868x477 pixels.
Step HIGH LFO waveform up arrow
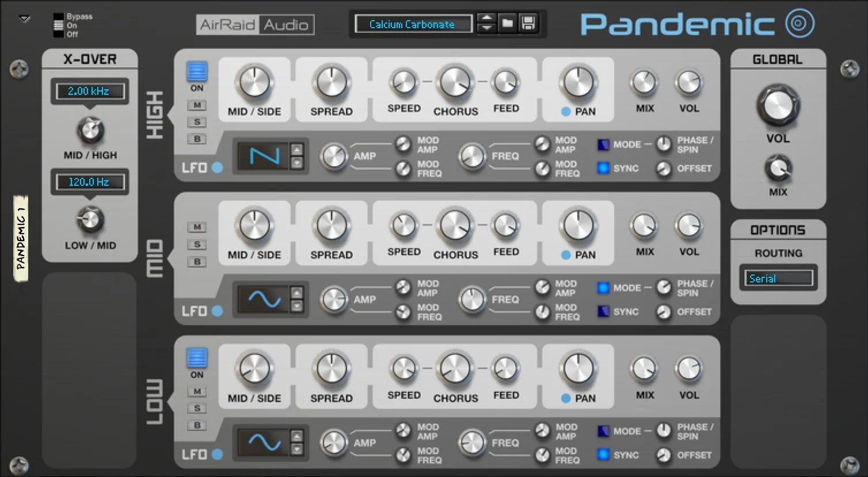[x=297, y=150]
